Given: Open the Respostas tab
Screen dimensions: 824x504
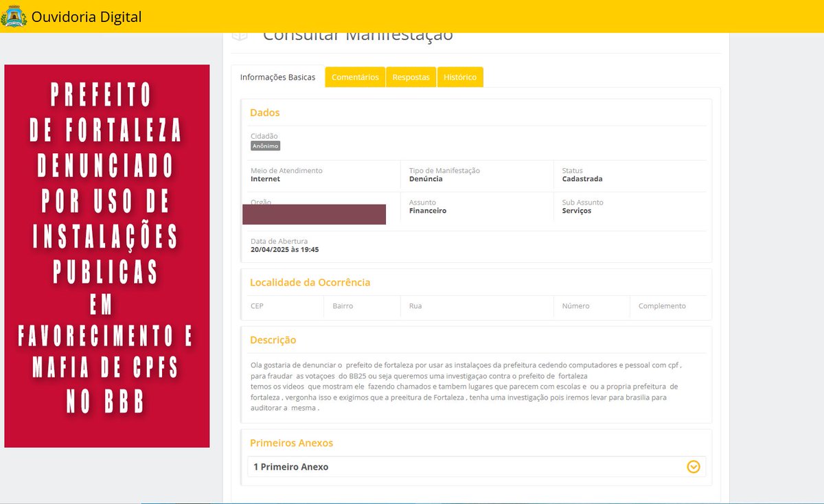Looking at the screenshot, I should click(411, 77).
